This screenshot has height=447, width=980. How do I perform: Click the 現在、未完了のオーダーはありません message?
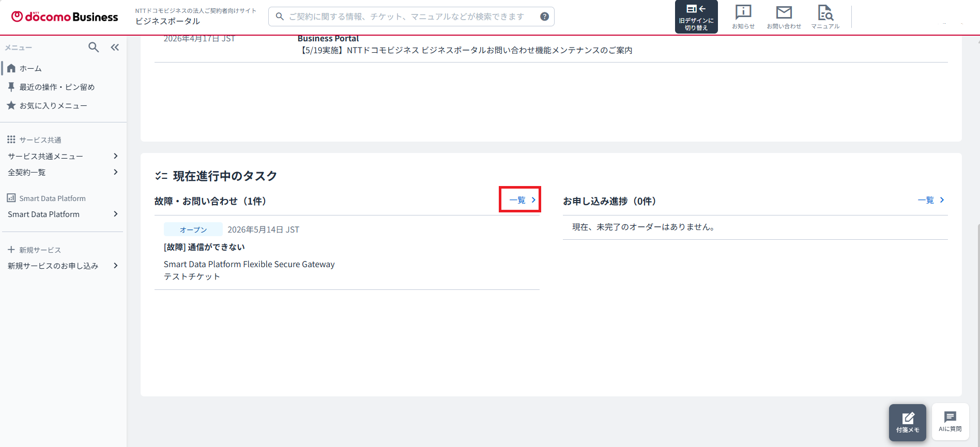643,227
